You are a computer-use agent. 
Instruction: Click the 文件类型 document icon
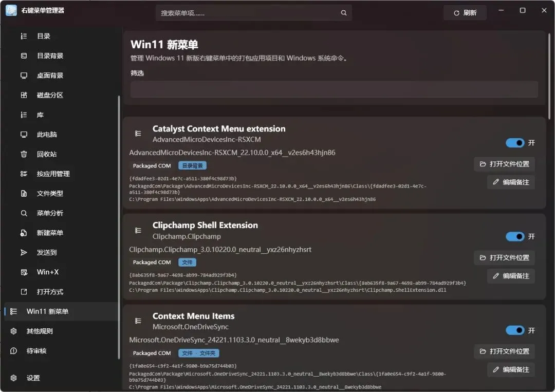point(24,194)
